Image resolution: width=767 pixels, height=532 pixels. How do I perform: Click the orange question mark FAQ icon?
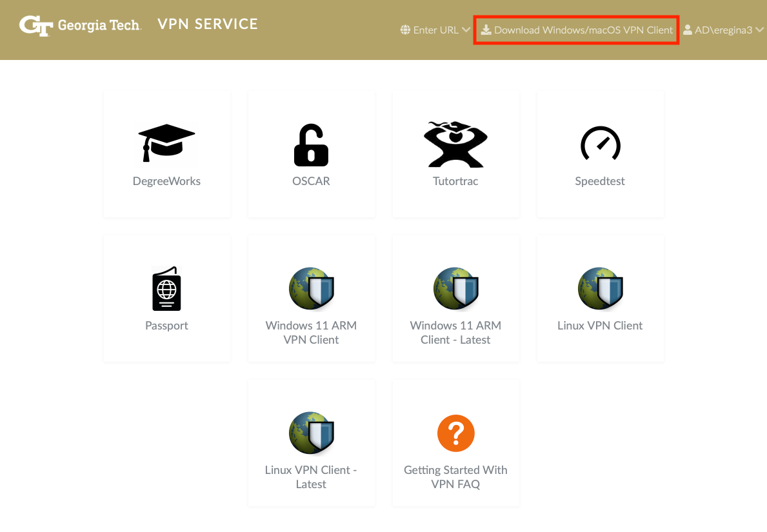point(455,433)
